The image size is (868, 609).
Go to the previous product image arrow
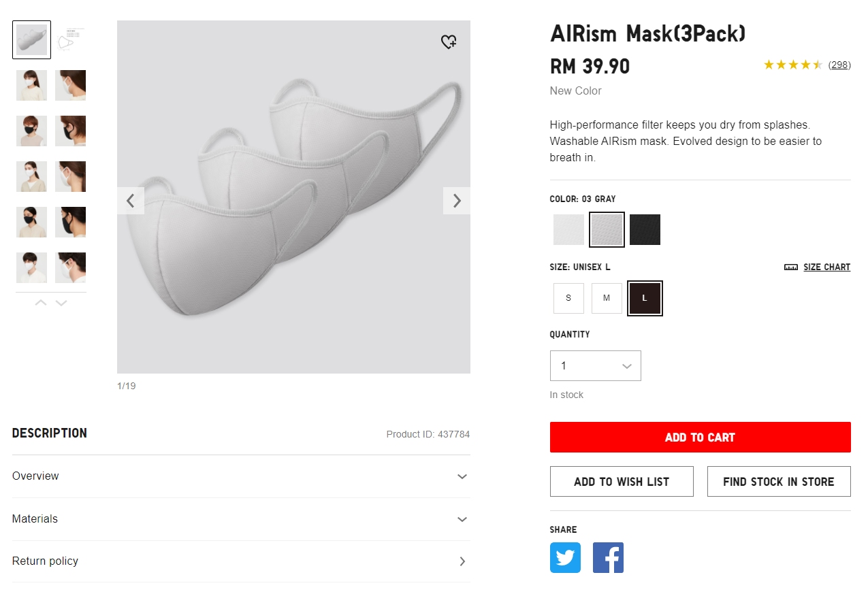coord(131,201)
